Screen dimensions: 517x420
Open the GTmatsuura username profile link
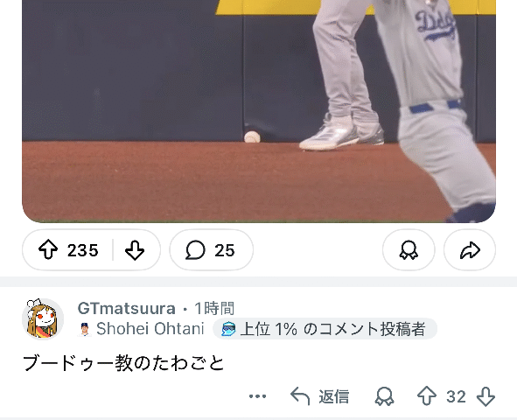(126, 309)
